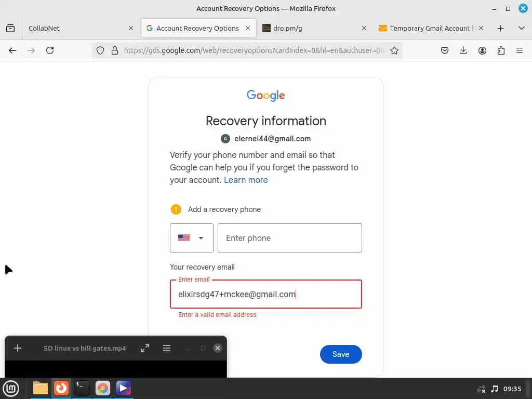Close the Account Recovery Options tab
The width and height of the screenshot is (532, 399).
pyautogui.click(x=248, y=28)
